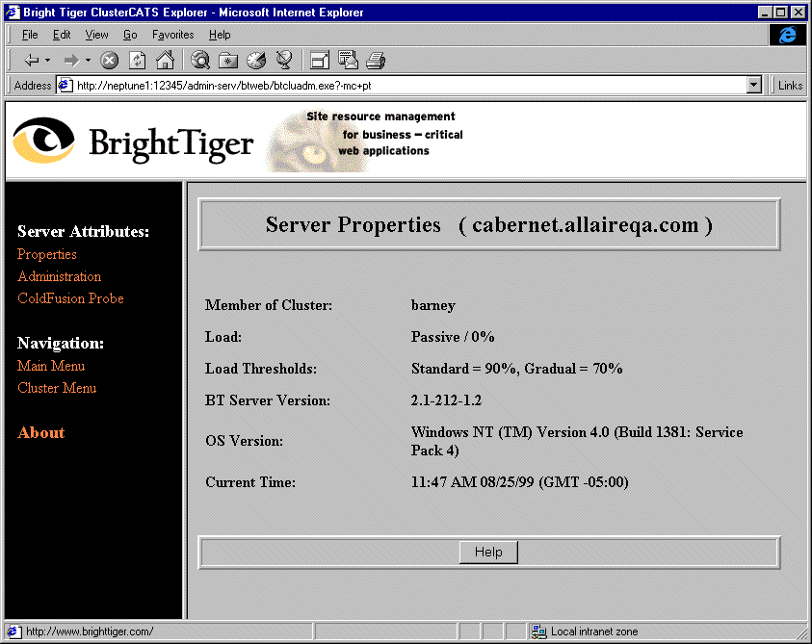Print the page using the printer icon

pyautogui.click(x=376, y=60)
